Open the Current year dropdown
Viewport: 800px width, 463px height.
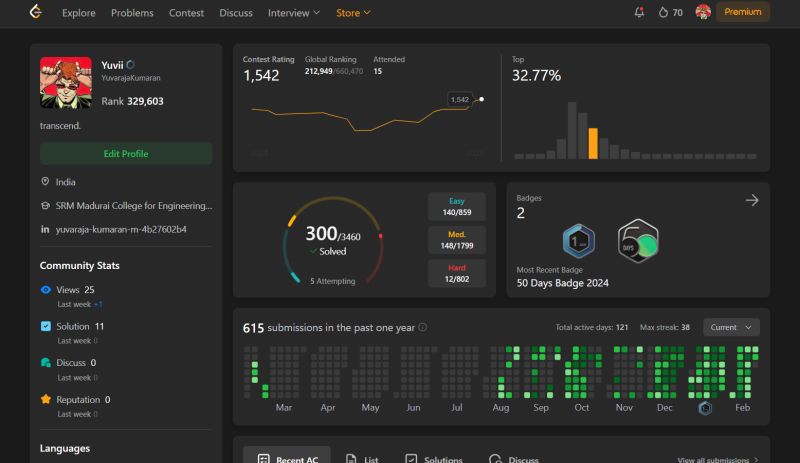tap(731, 327)
